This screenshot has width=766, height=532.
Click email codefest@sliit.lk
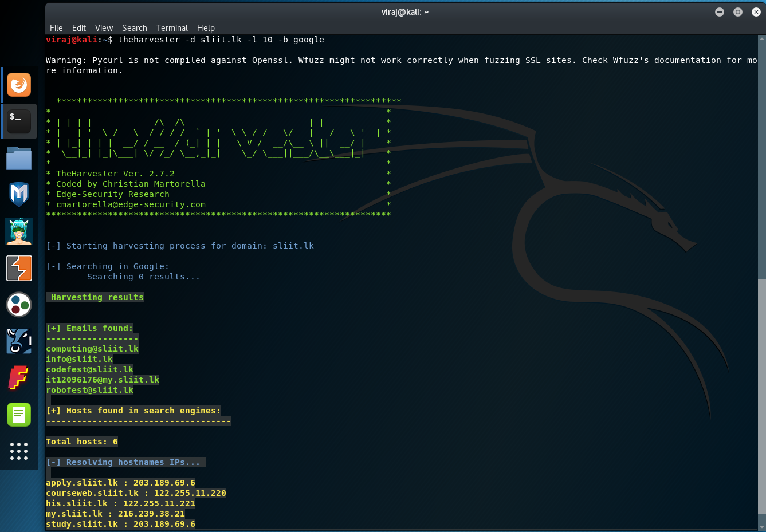89,369
